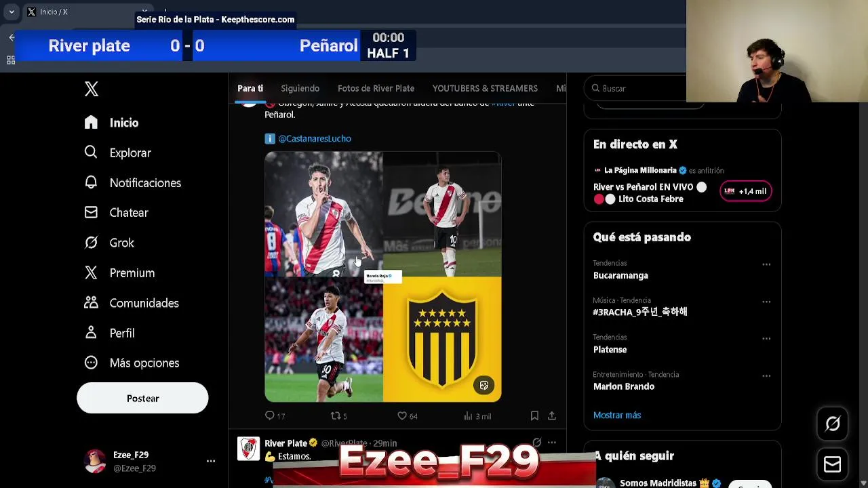Open options for Marlon Brando trend
868x488 pixels.
(766, 375)
